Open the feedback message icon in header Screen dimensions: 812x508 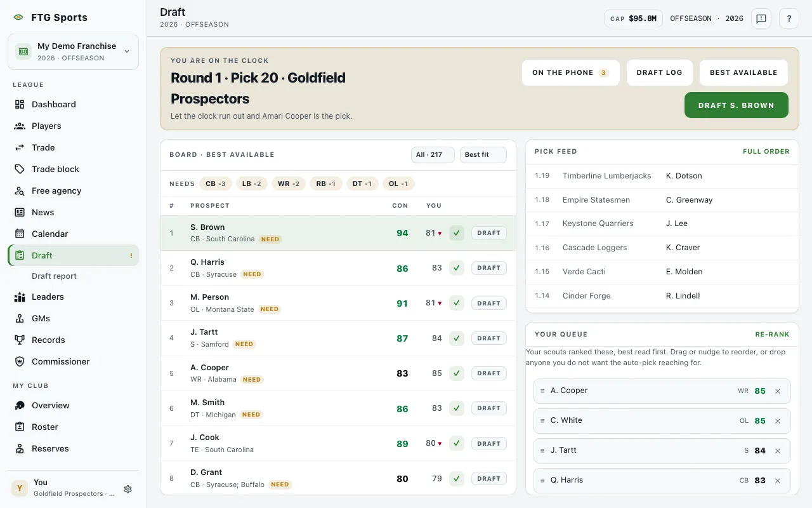point(761,18)
